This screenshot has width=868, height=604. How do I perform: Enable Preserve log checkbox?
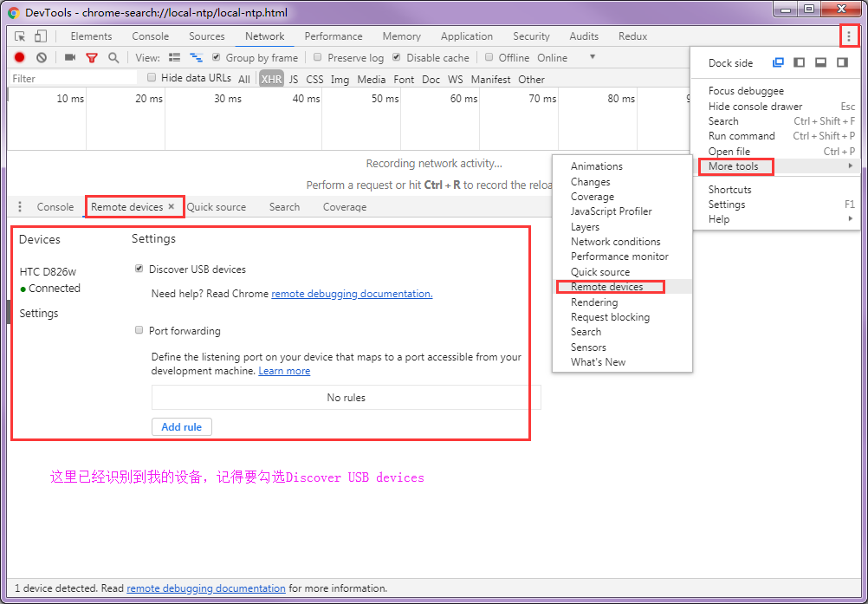point(318,57)
